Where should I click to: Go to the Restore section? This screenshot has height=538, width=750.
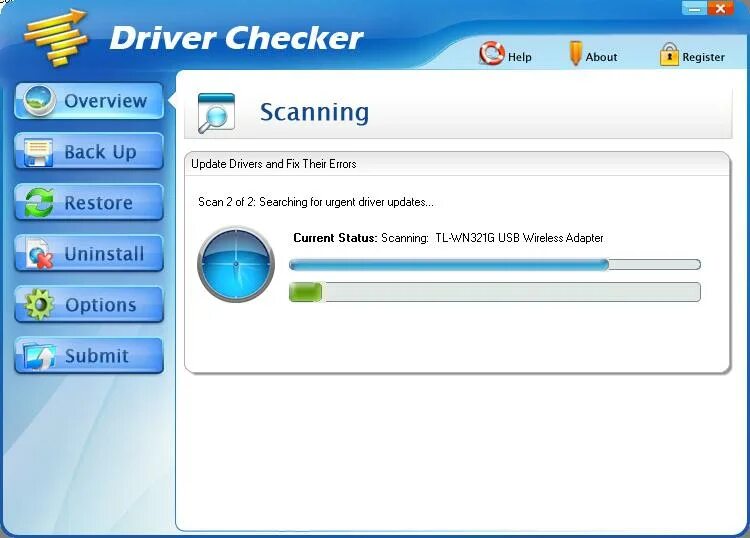tap(89, 203)
